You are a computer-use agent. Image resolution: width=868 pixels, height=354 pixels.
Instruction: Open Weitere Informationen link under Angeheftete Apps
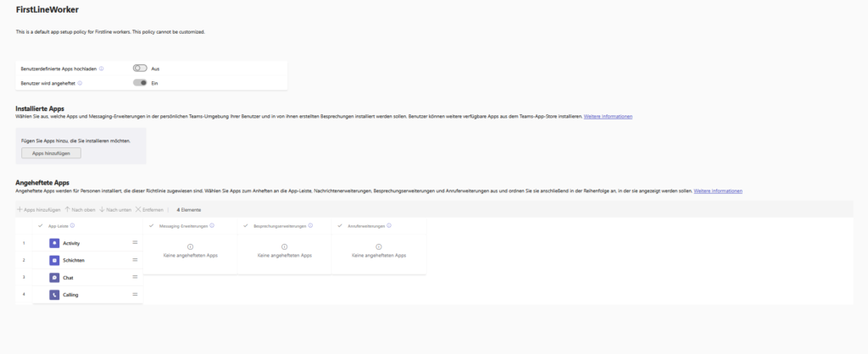coord(718,191)
